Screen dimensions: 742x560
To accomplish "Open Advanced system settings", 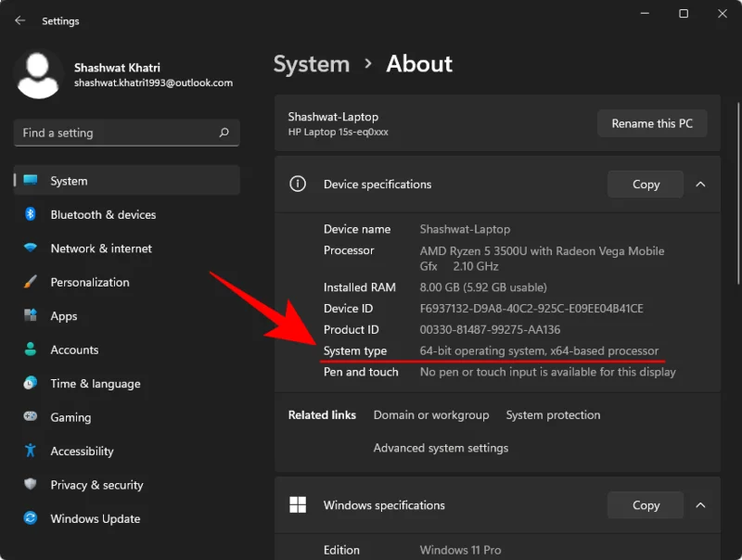I will pyautogui.click(x=441, y=448).
